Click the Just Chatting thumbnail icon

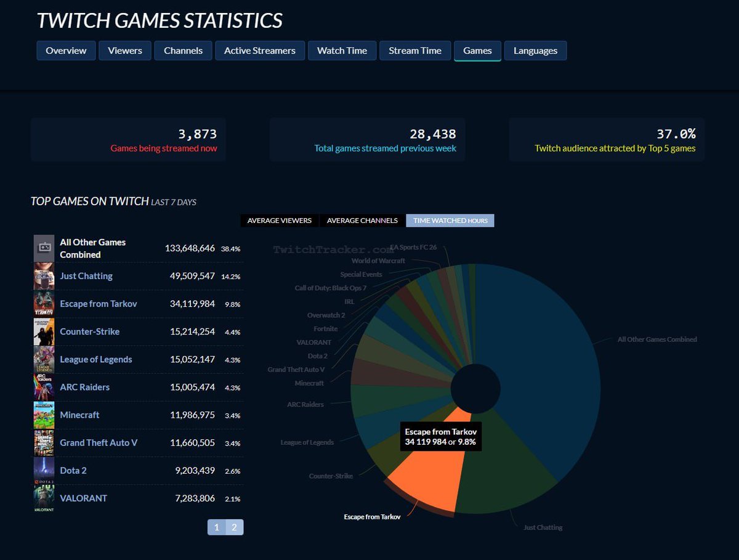(x=44, y=276)
